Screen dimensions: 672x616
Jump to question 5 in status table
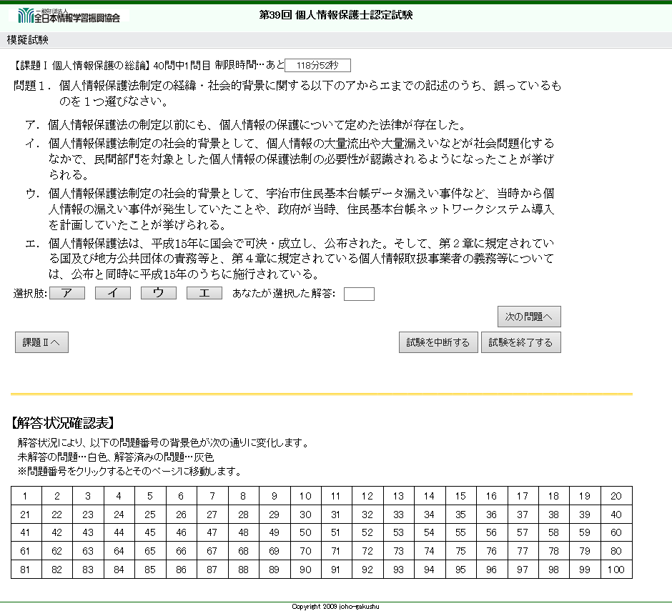150,496
